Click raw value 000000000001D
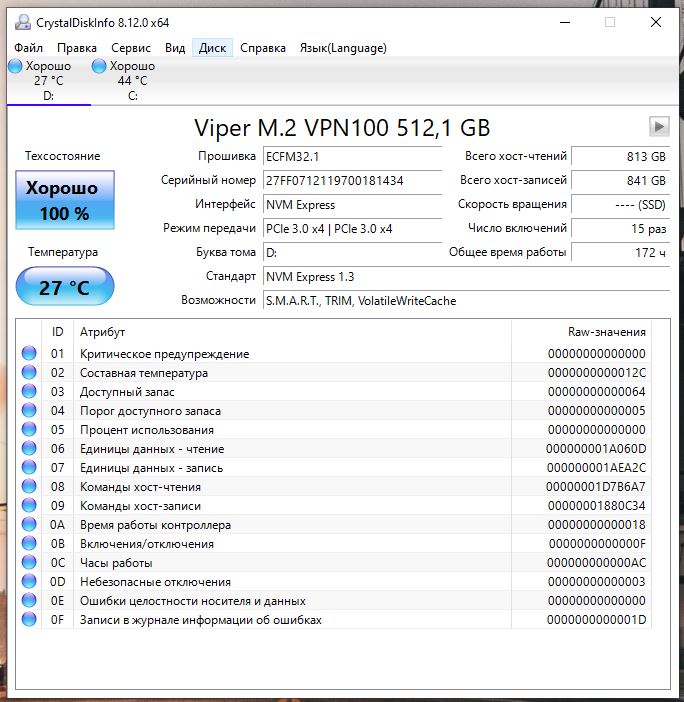 597,620
